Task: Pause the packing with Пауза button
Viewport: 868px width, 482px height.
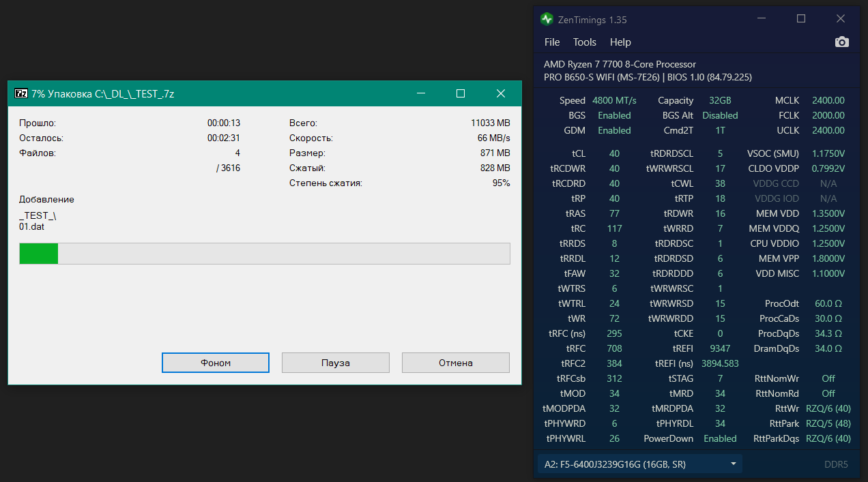Action: [x=336, y=363]
